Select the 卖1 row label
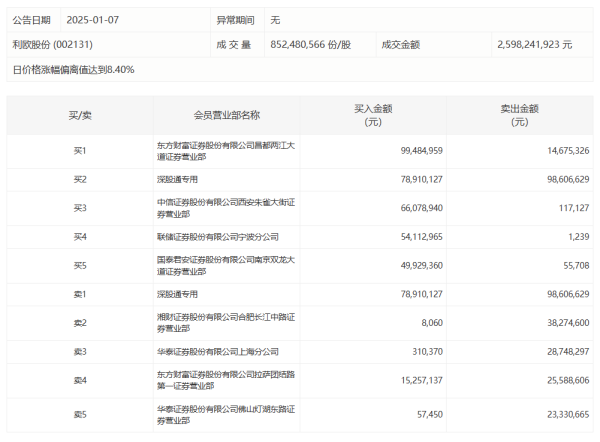The height and width of the screenshot is (442, 600). click(80, 294)
